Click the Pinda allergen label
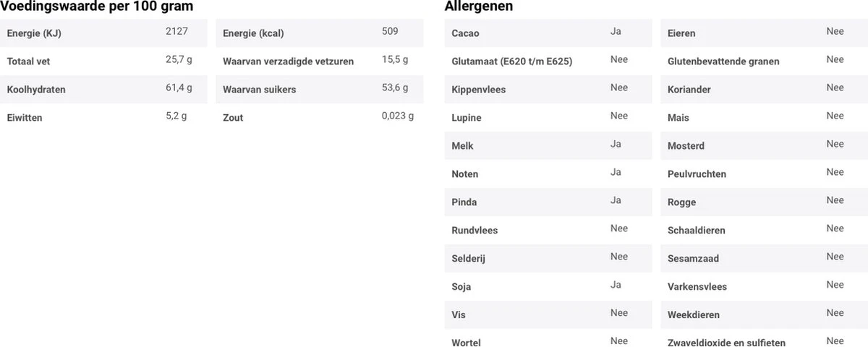868x347 pixels. click(464, 202)
